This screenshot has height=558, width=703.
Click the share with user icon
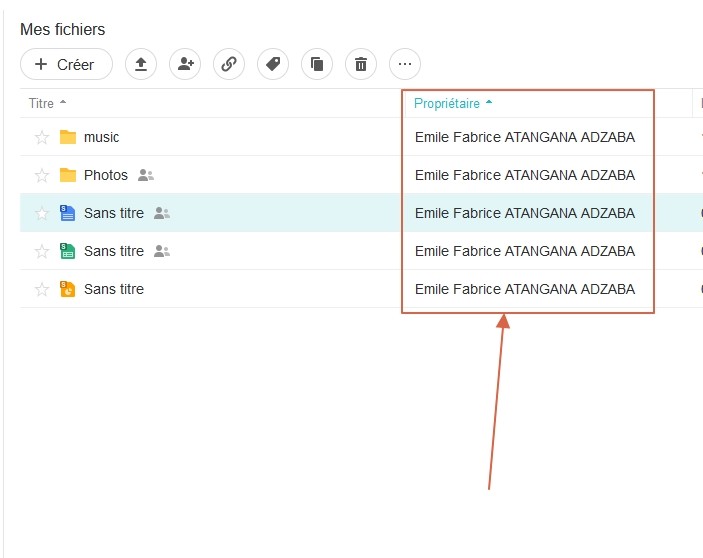point(185,64)
